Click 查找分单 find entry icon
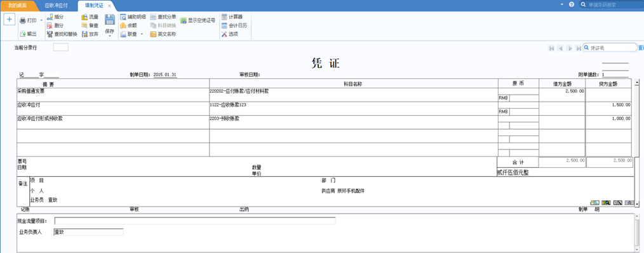The width and height of the screenshot is (644, 253). (x=154, y=17)
